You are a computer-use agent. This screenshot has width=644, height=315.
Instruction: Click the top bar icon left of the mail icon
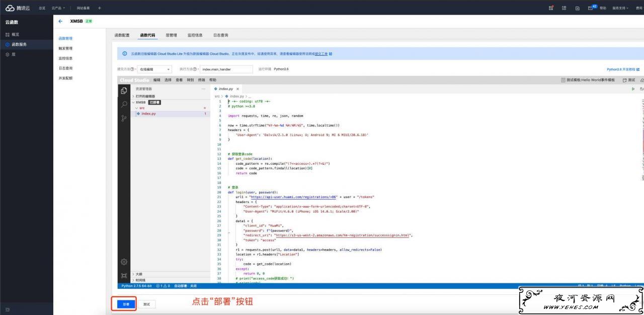[x=577, y=8]
